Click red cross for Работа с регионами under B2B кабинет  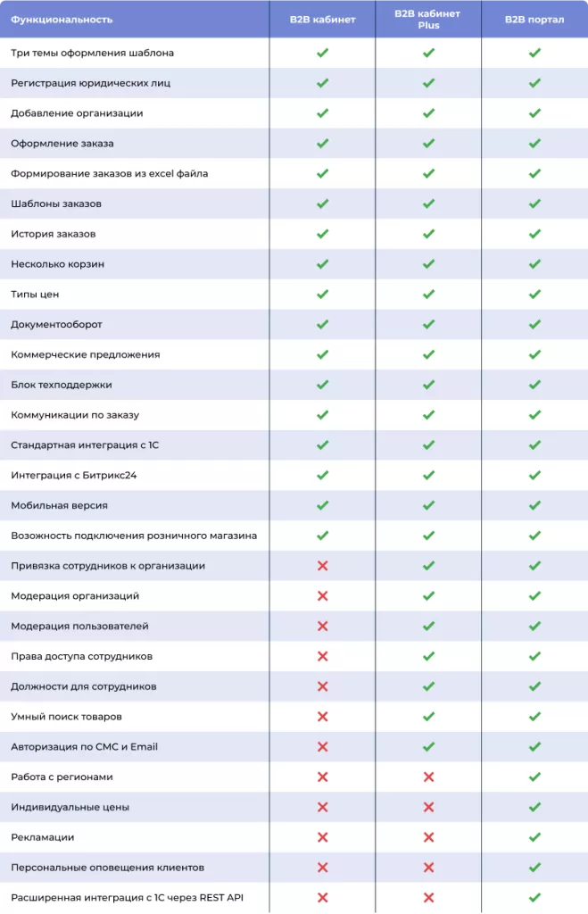[322, 777]
